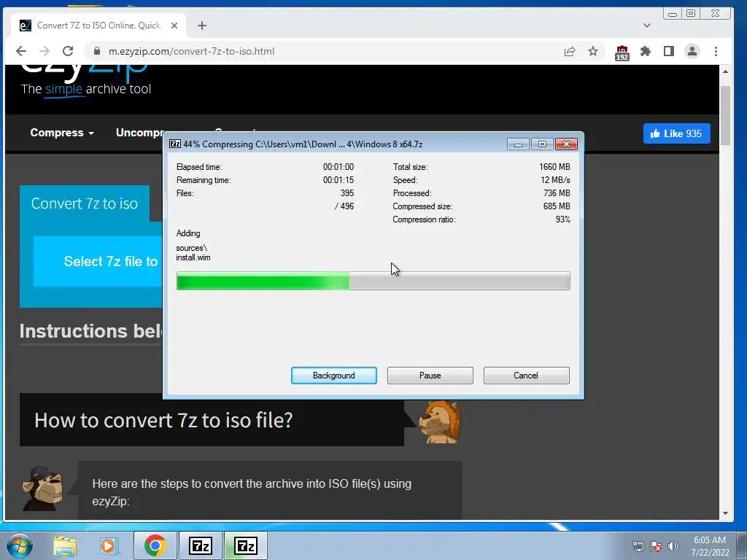This screenshot has height=560, width=747.
Task: Open the red extension badge 192
Action: pos(622,52)
